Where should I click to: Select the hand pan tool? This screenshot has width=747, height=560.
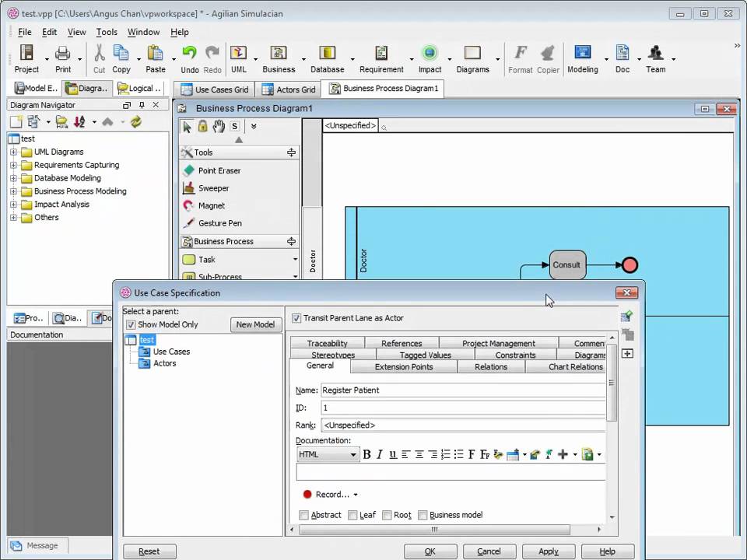tap(219, 126)
